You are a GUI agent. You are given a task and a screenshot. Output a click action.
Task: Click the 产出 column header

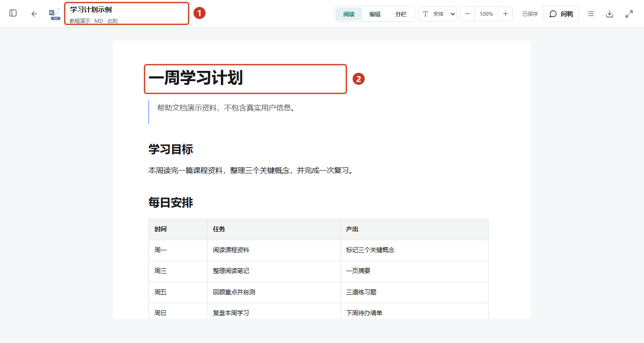[x=414, y=229]
